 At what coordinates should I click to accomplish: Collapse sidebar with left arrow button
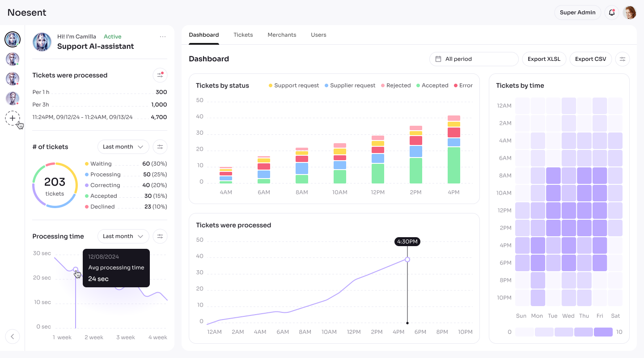tap(13, 337)
